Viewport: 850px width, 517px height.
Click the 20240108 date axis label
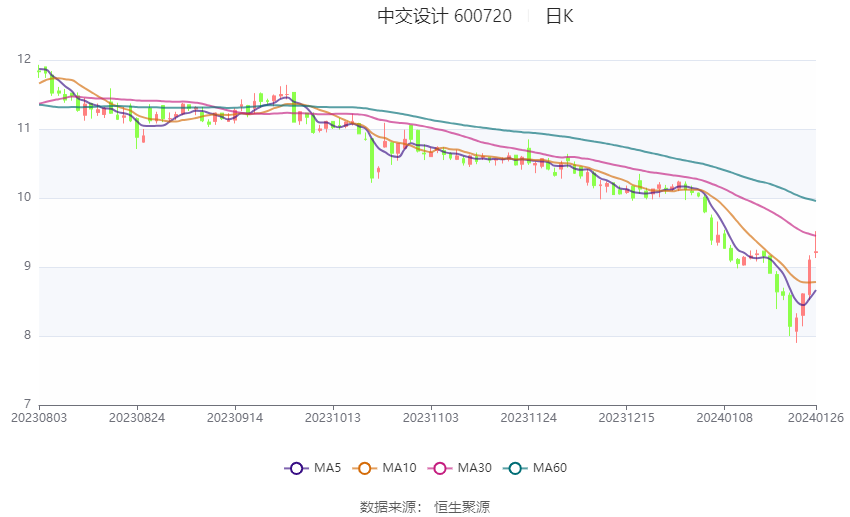click(725, 418)
